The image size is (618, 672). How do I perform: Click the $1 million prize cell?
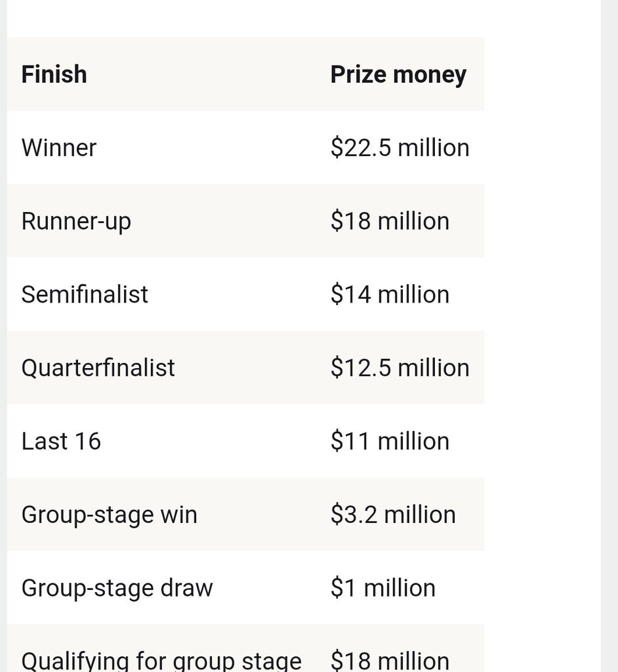[383, 588]
